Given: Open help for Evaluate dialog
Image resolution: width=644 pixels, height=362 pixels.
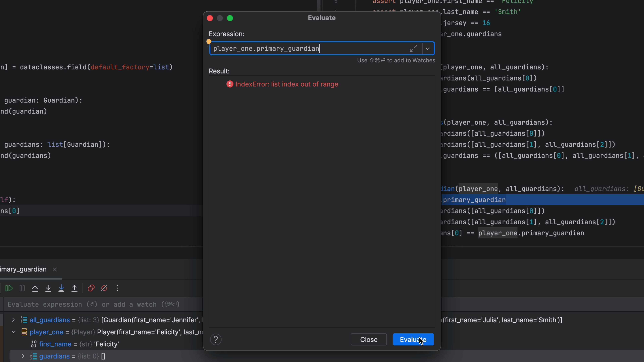Looking at the screenshot, I should point(216,340).
